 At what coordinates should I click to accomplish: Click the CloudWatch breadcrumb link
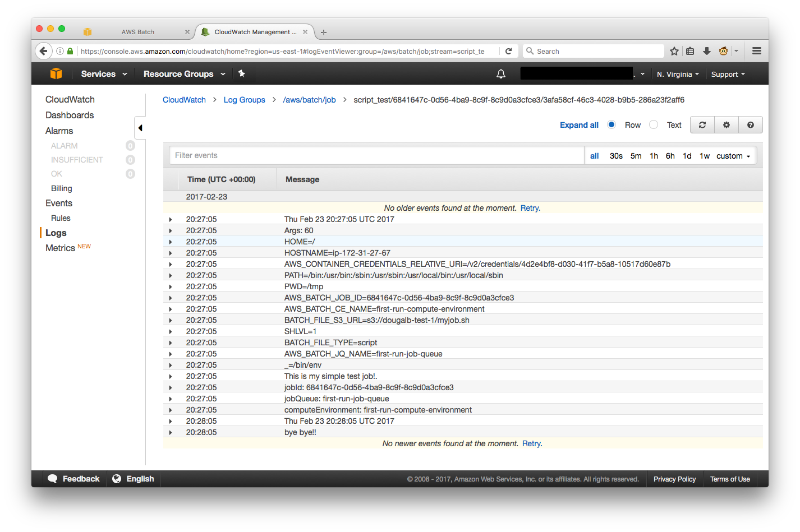tap(184, 100)
